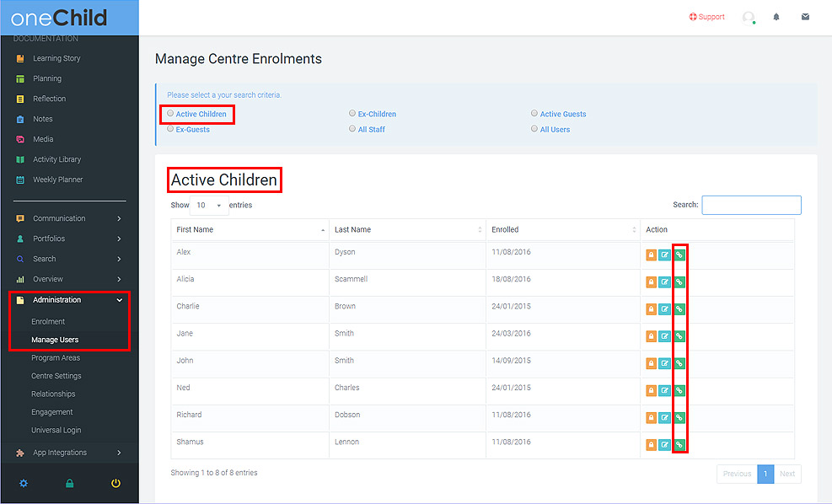This screenshot has height=504, width=832.
Task: Choose the All Staff radio option
Action: tap(352, 129)
